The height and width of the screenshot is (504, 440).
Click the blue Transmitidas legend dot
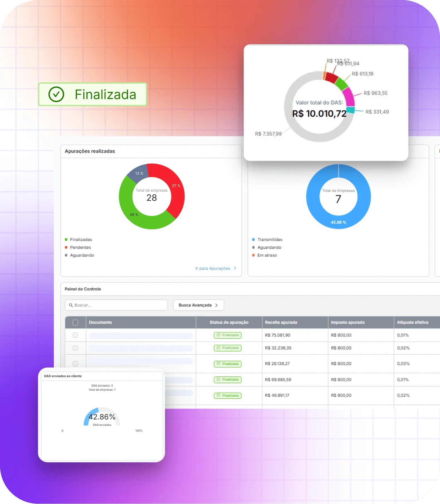(x=253, y=239)
